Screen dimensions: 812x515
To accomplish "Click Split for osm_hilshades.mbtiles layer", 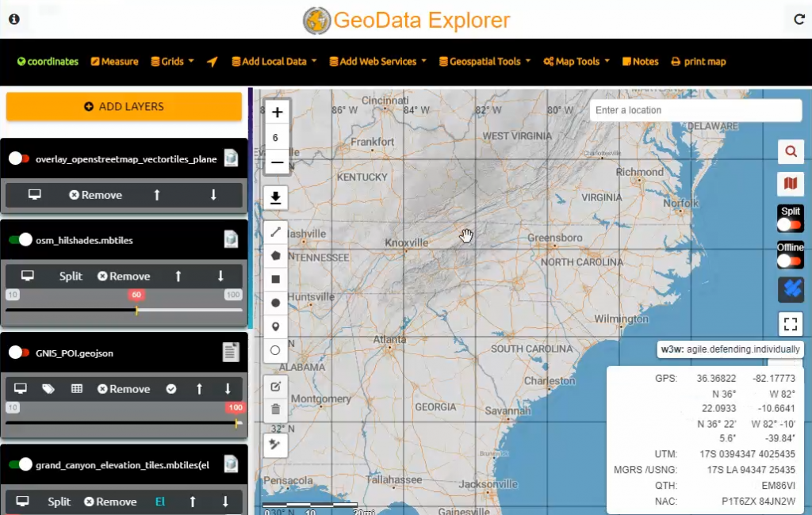I will coord(71,276).
